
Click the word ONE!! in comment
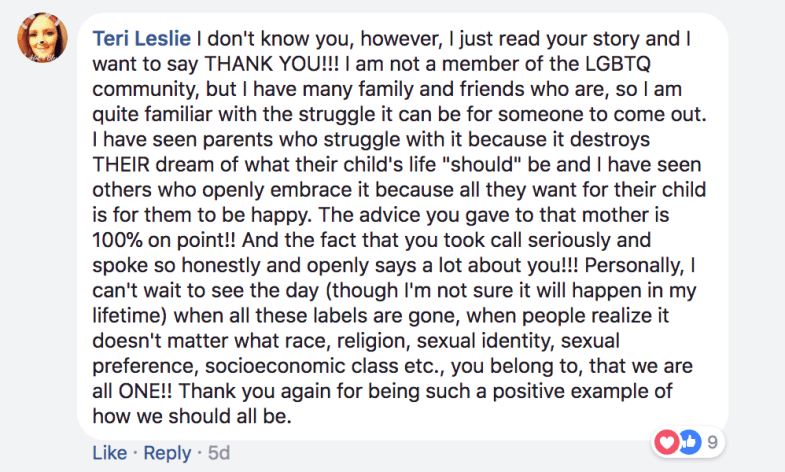145,391
